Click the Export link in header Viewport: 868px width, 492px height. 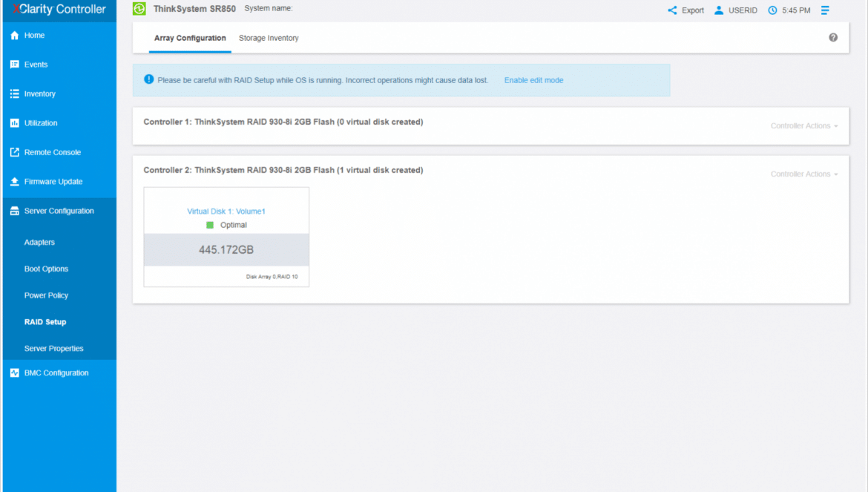[692, 10]
